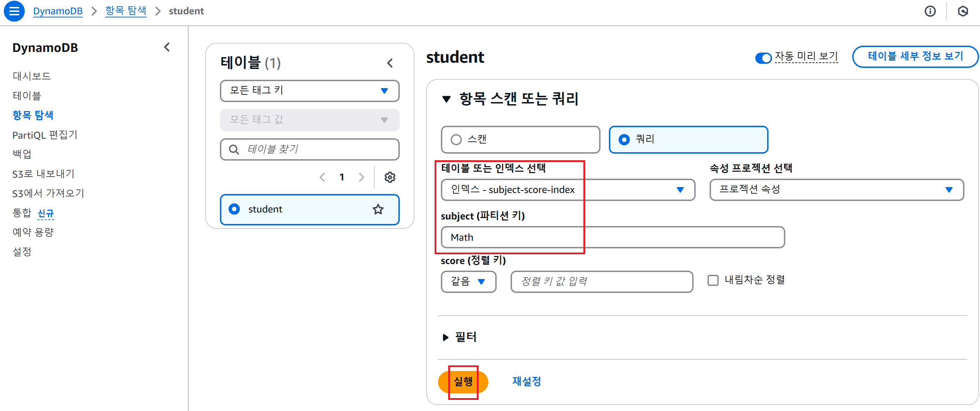
Task: Open the hamburger navigation menu
Action: pos(14,11)
